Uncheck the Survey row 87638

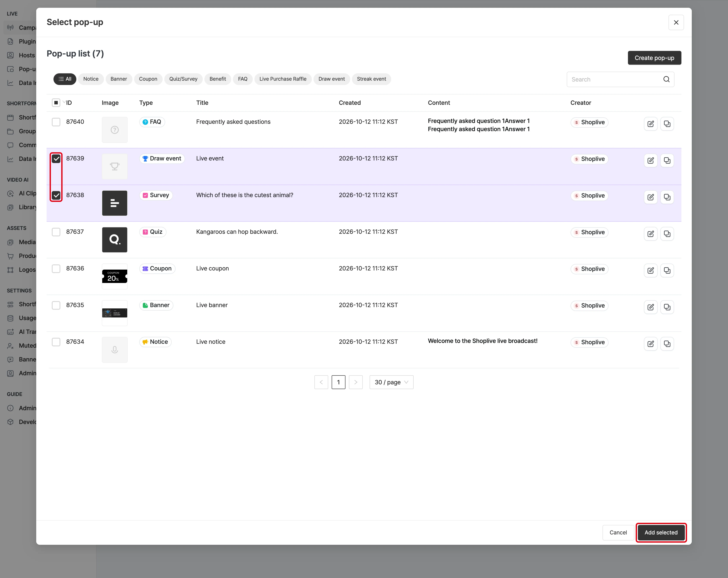(x=56, y=195)
